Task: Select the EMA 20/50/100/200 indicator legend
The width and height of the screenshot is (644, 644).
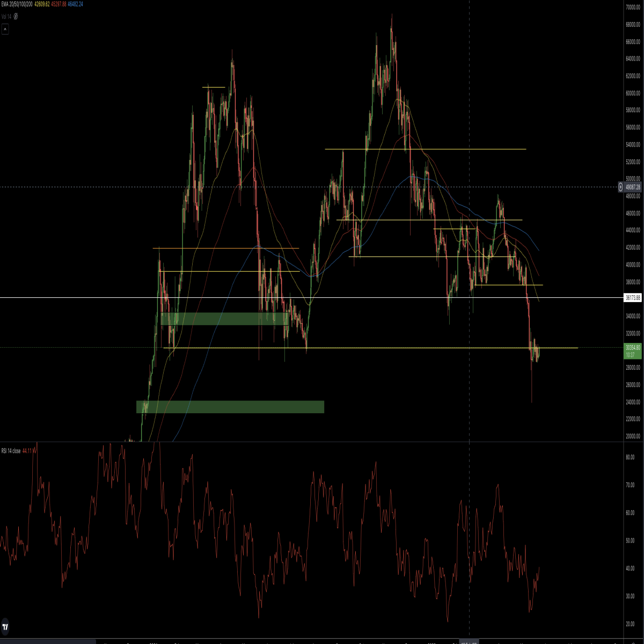Action: pyautogui.click(x=17, y=4)
